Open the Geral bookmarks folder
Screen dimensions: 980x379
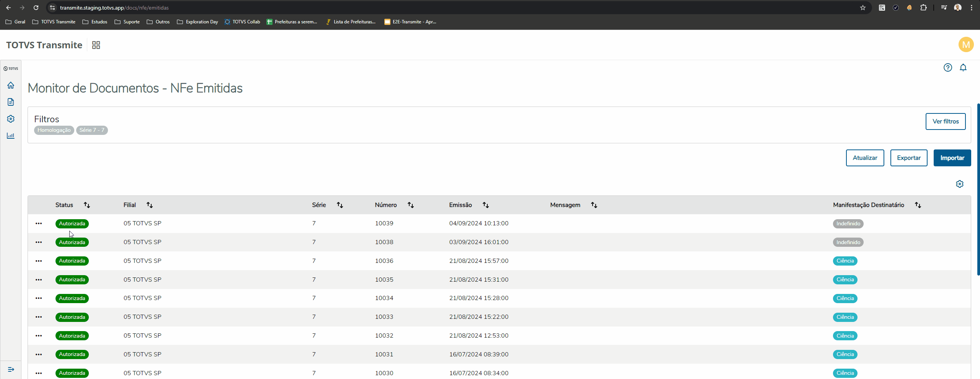[15, 22]
